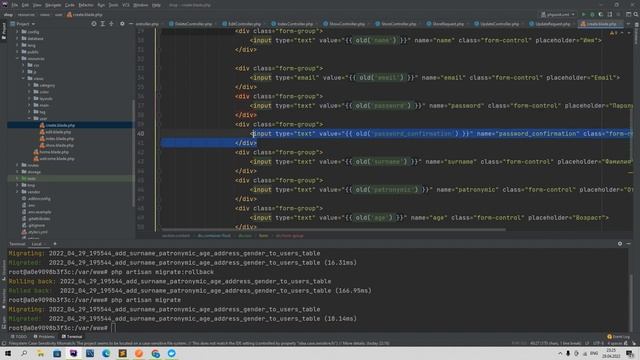640x360 pixels.
Task: Open Telegram icon in taskbar
Action: [x=172, y=353]
